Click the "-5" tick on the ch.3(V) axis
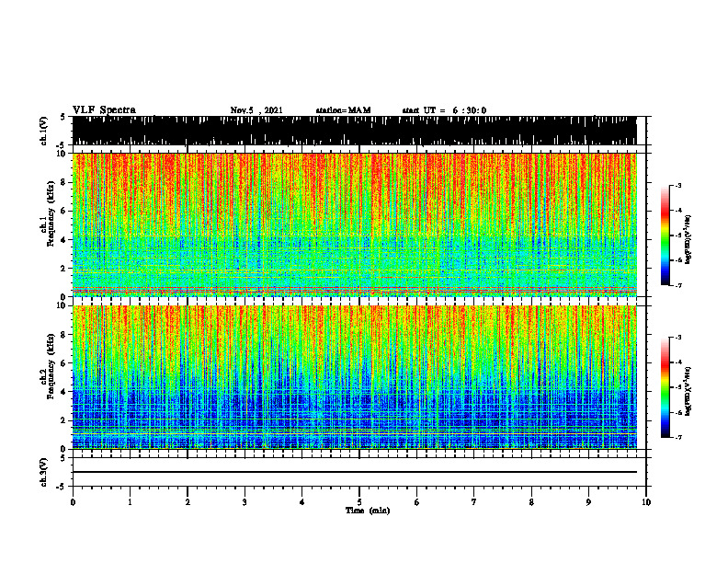Image resolution: width=728 pixels, height=563 pixels. pos(62,487)
